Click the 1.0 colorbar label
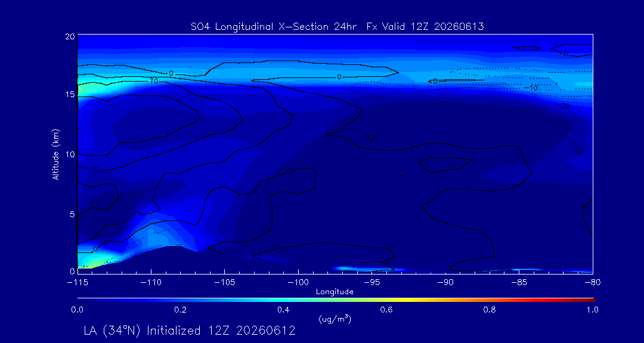 click(592, 310)
